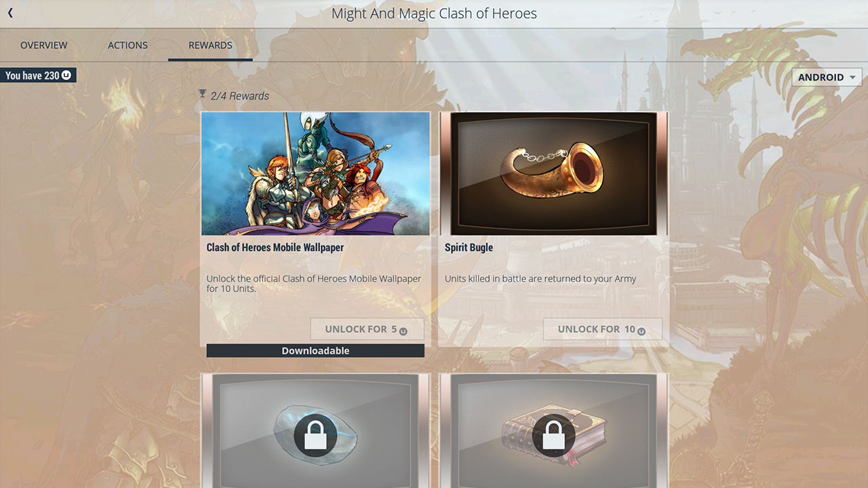Click the Downloadable label bar
Screen dimensions: 868x488
315,350
